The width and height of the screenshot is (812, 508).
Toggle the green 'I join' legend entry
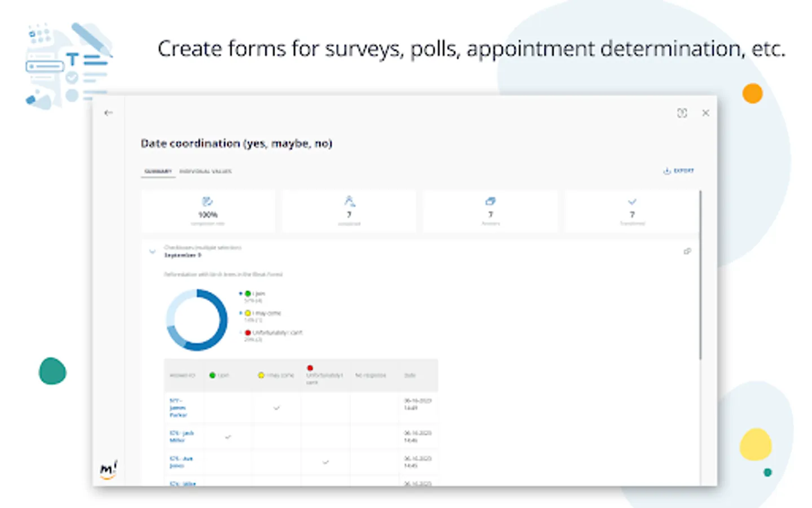pyautogui.click(x=254, y=294)
